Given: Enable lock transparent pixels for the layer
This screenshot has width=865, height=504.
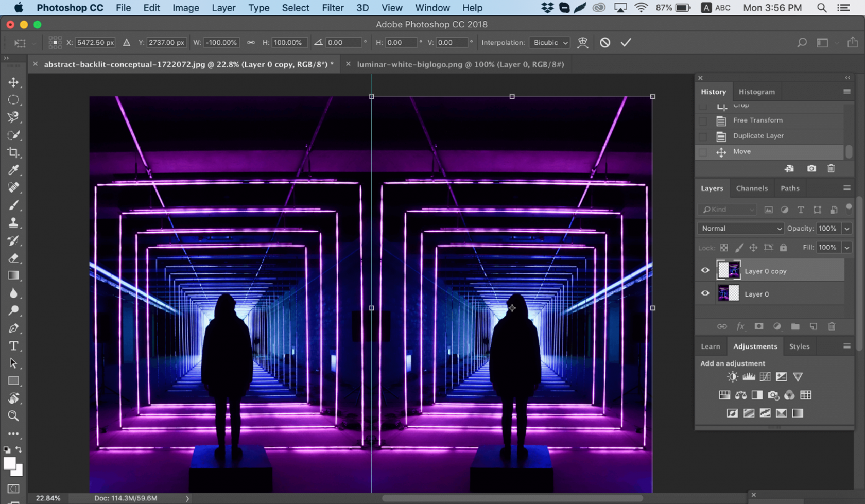Looking at the screenshot, I should point(723,248).
